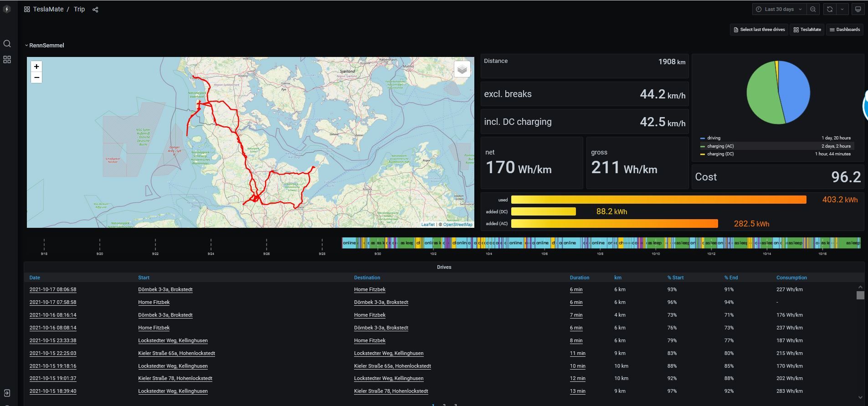Viewport: 868px width, 406px height.
Task: Click Kieler Straße 78, Hohenlockstedt destination
Action: 391,391
